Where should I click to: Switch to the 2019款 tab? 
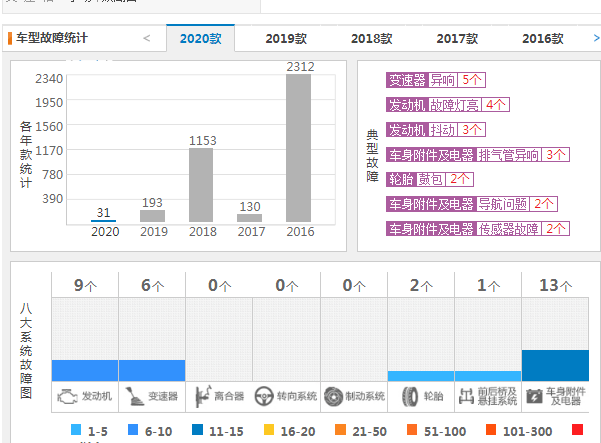[286, 39]
